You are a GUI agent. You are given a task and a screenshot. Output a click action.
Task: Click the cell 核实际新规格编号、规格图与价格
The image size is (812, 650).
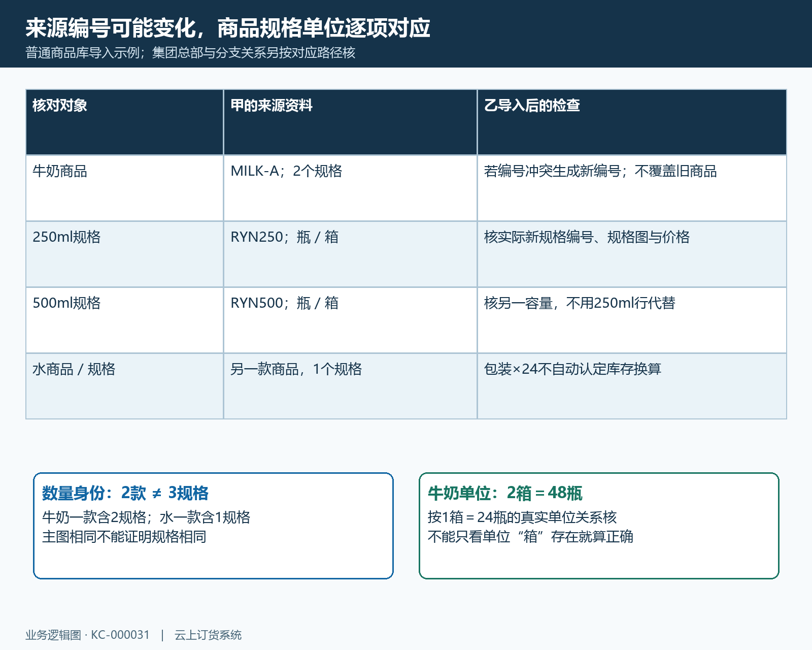click(x=632, y=254)
